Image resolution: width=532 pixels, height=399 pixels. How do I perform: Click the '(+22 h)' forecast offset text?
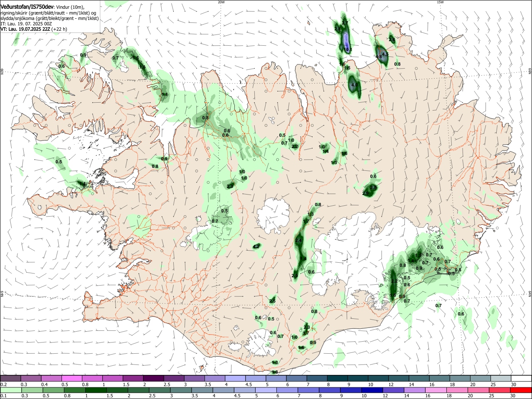59,29
